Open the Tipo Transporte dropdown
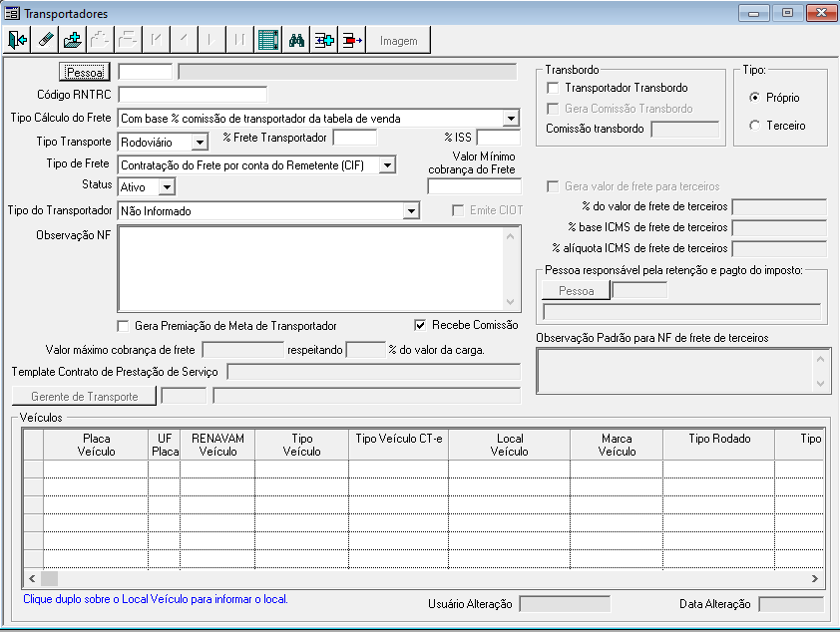This screenshot has height=632, width=840. pyautogui.click(x=200, y=142)
